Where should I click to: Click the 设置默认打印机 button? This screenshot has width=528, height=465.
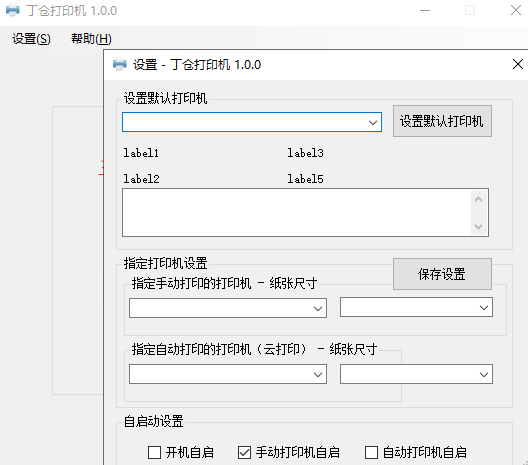point(442,121)
